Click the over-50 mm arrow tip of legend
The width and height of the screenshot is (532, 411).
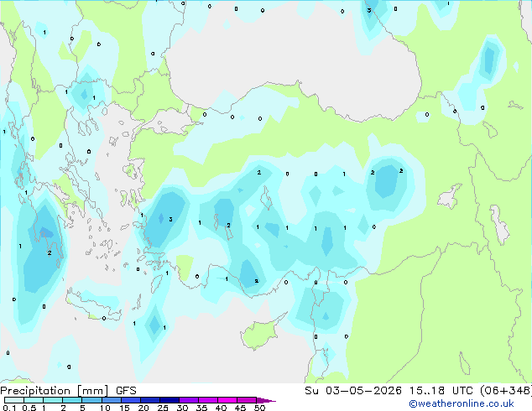[x=266, y=400]
